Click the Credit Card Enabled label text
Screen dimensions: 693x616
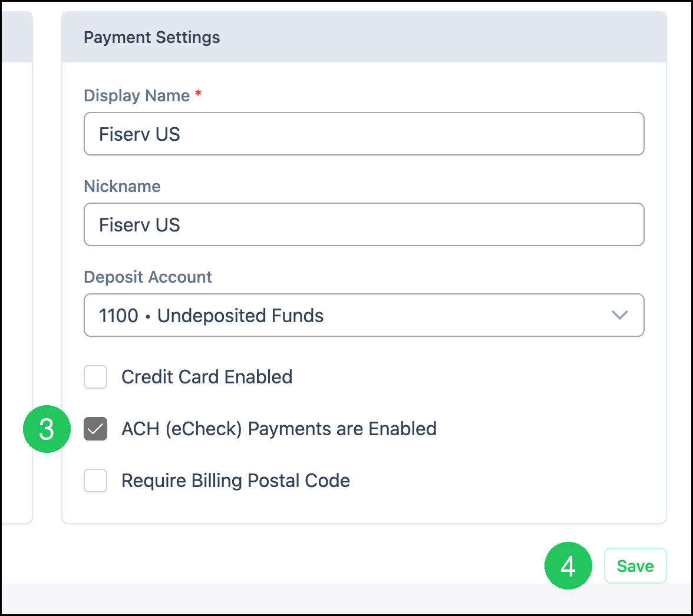(x=207, y=377)
